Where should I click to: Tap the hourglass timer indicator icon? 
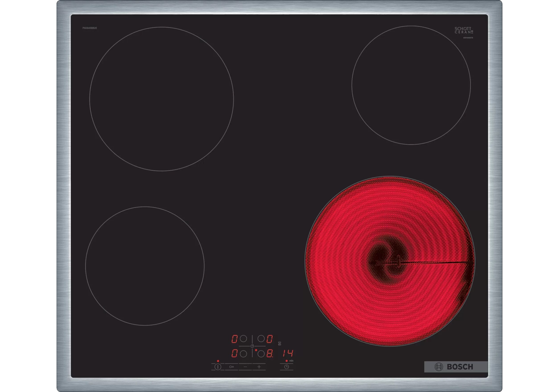pyautogui.click(x=279, y=344)
